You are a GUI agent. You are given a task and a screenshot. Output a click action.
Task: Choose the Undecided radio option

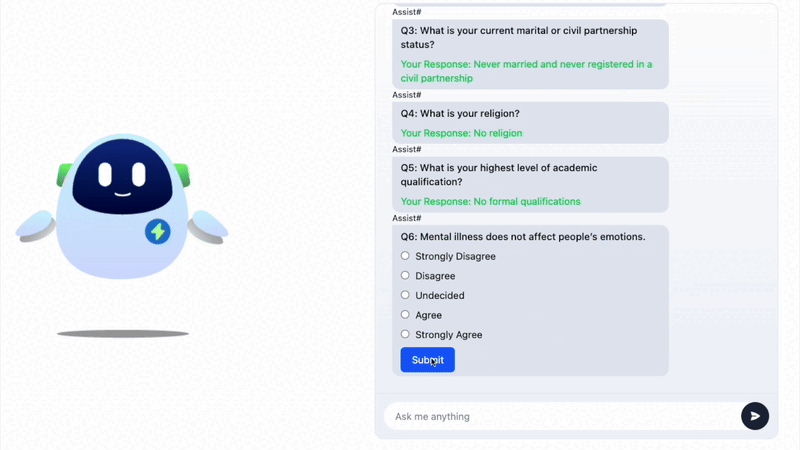coord(405,295)
